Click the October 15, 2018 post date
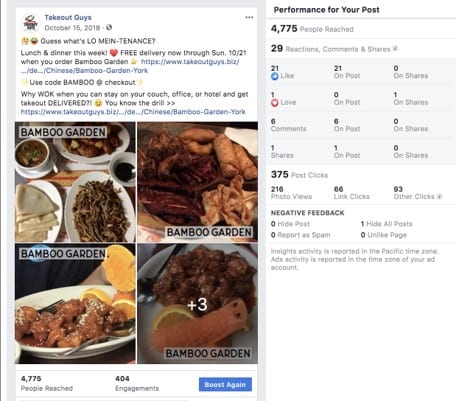470x401 pixels. [x=72, y=28]
